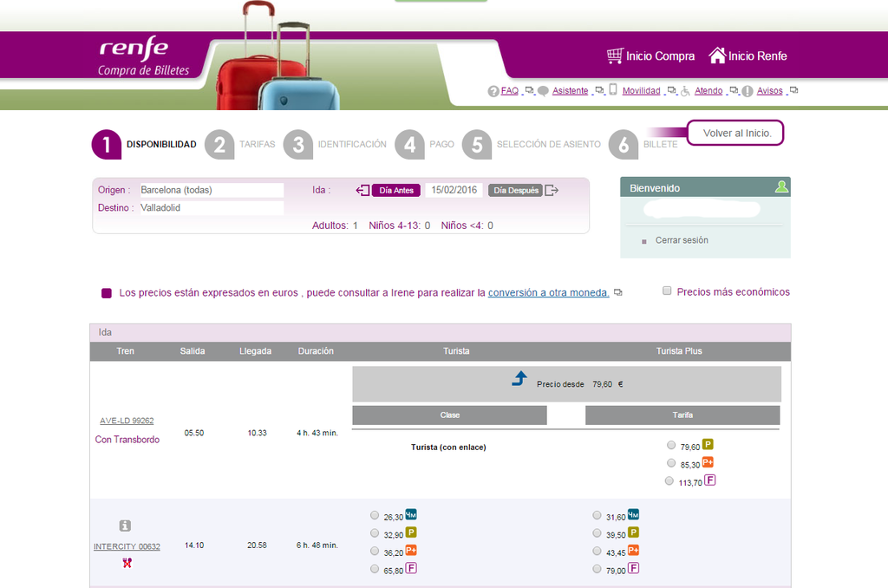Click the green user icon in Bienvenido panel
888x588 pixels.
(x=781, y=186)
